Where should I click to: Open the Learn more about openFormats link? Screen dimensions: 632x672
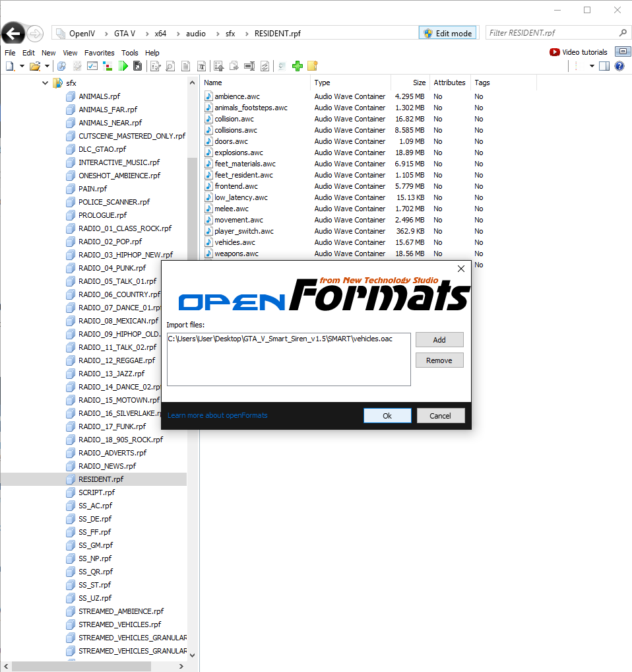point(217,415)
